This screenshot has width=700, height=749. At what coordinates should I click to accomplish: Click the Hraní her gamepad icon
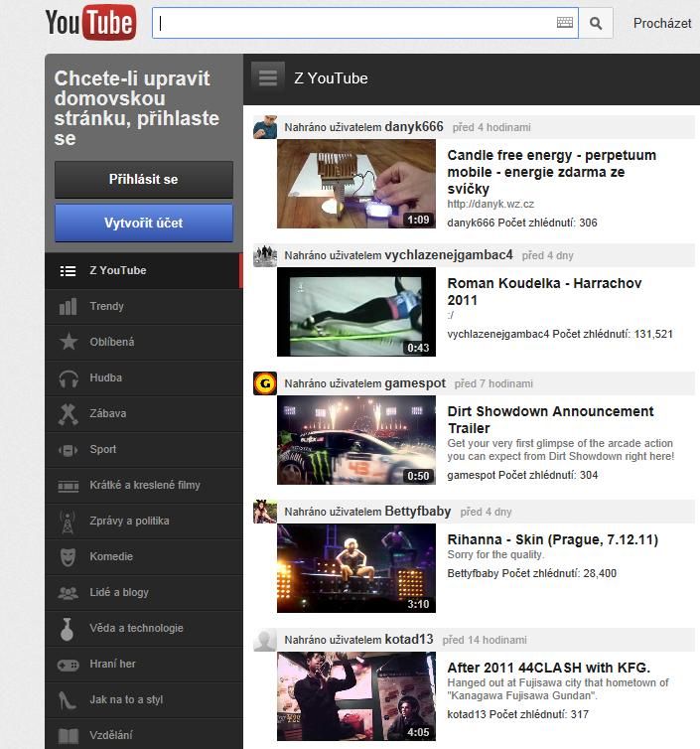point(68,665)
